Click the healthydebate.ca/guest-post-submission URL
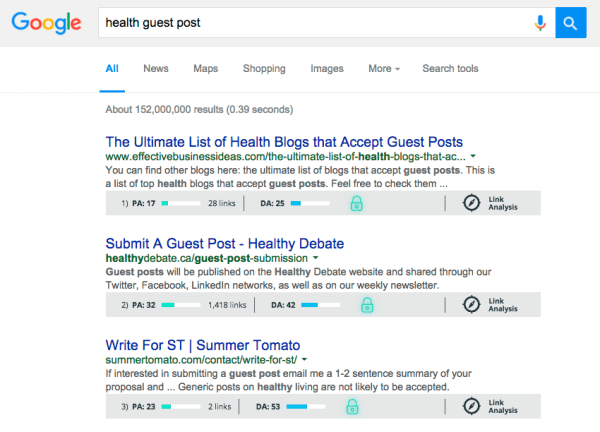Viewport: 600px width, 432px height. [x=207, y=258]
